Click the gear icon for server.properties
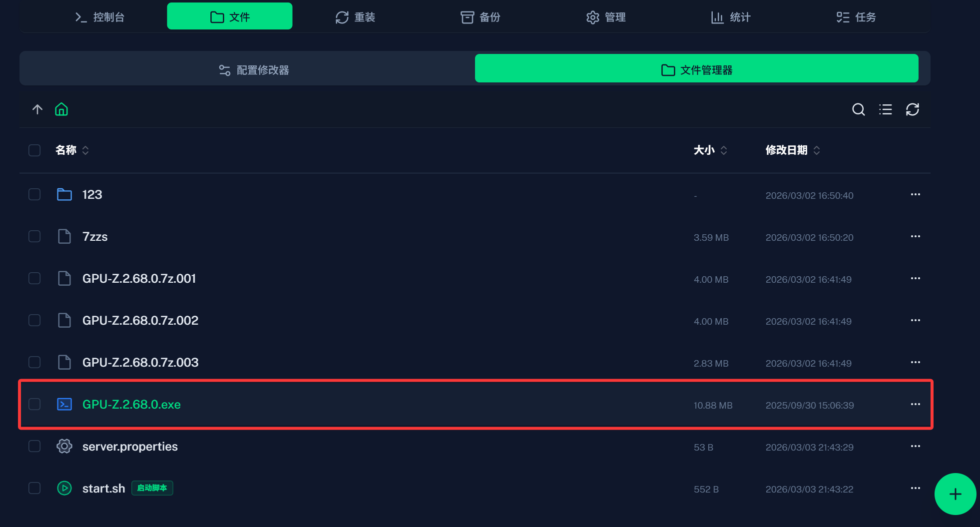980x527 pixels. (x=64, y=446)
